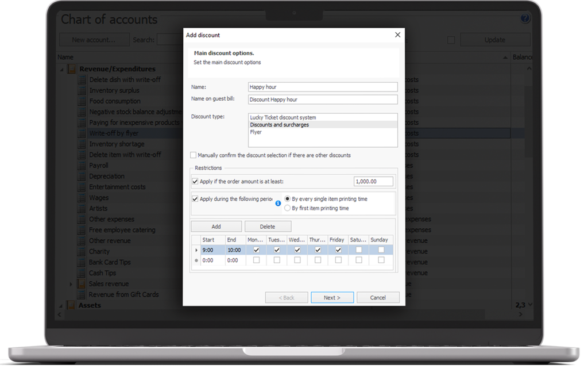This screenshot has width=588, height=368.
Task: Select 'By first item printing time' option
Action: pyautogui.click(x=288, y=208)
